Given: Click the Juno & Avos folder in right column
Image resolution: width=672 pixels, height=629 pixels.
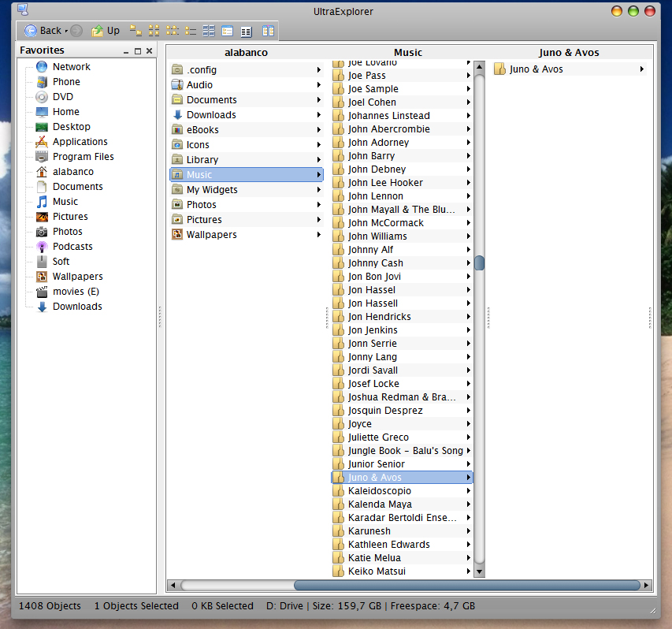Looking at the screenshot, I should 536,69.
